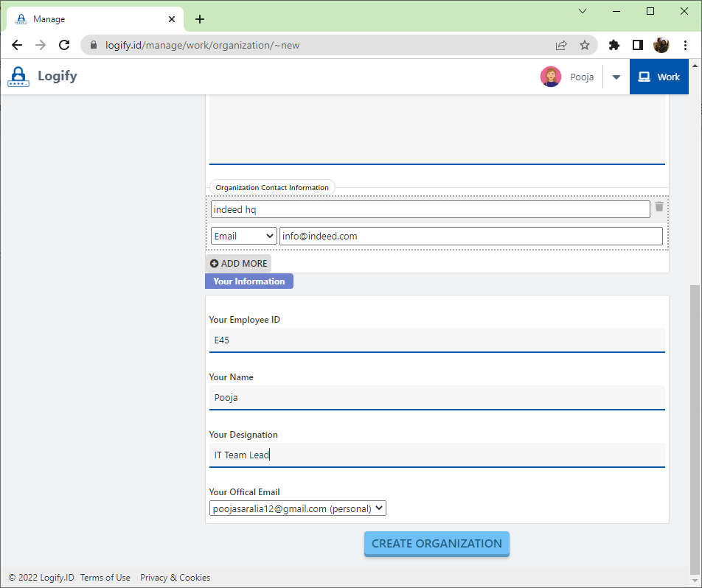Reload the current page

[64, 45]
